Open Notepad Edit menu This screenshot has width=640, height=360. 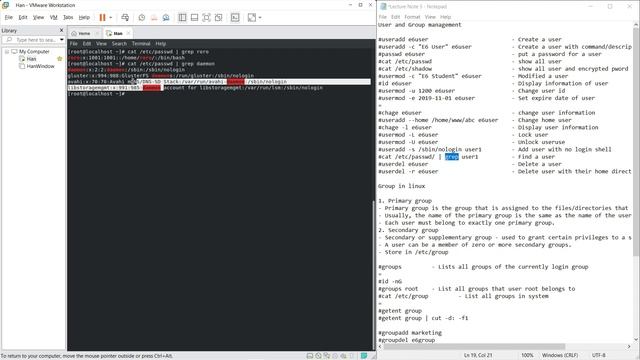tap(396, 17)
